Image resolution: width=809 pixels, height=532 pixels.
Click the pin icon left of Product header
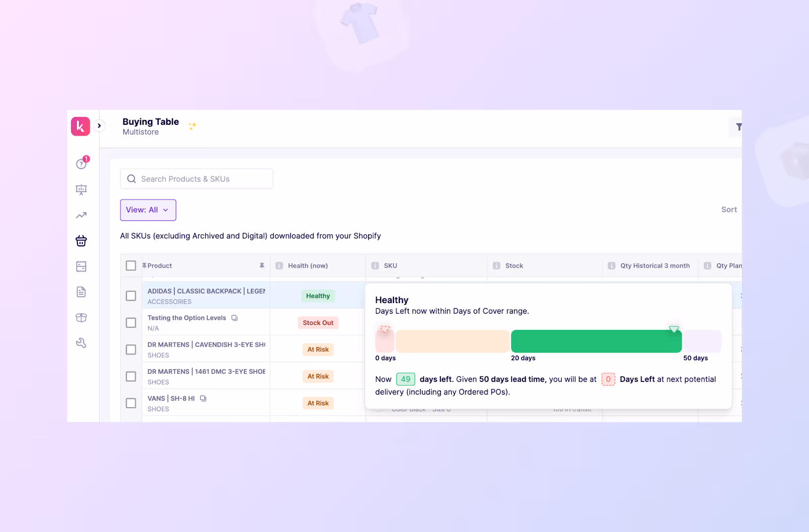(145, 266)
